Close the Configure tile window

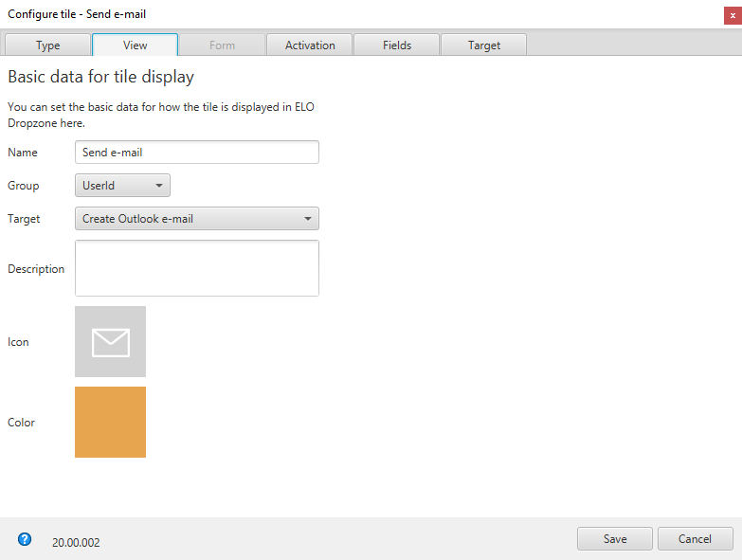click(733, 14)
